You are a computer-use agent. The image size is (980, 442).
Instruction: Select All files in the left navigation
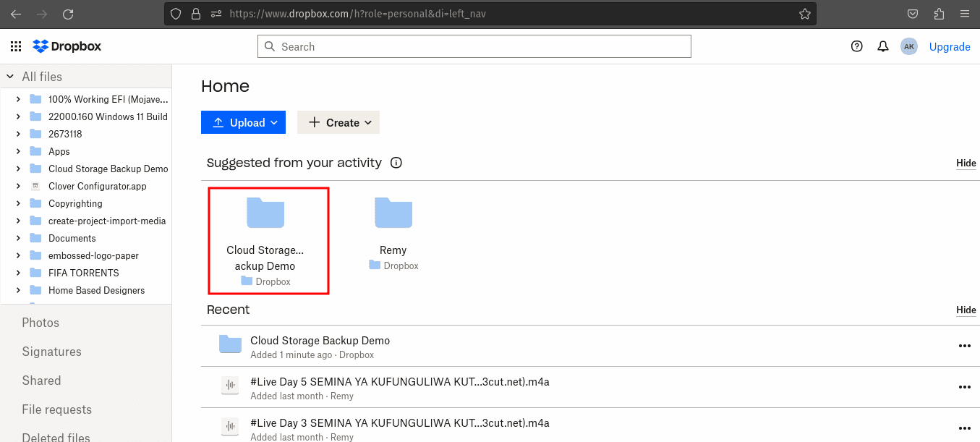(42, 77)
